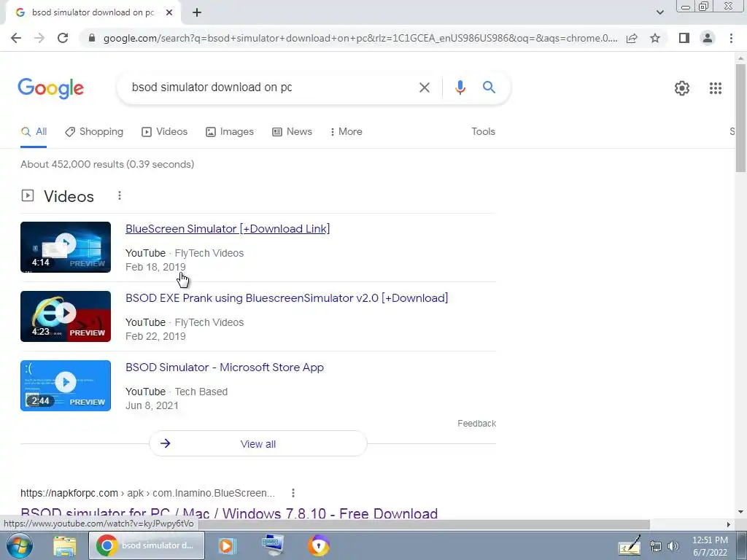The width and height of the screenshot is (747, 560).
Task: Click the Google logo
Action: tap(50, 88)
